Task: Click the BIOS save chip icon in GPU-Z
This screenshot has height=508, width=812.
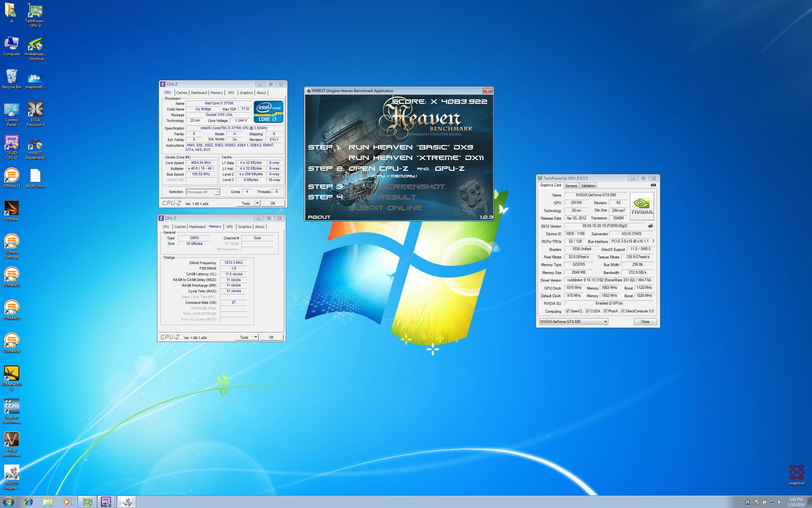Action: pyautogui.click(x=650, y=226)
